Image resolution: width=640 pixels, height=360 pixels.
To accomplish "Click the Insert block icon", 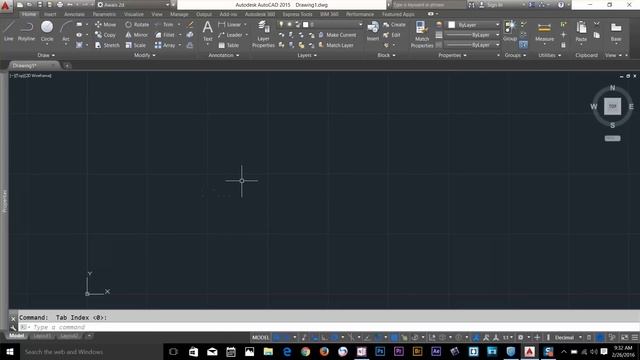I will (x=373, y=31).
